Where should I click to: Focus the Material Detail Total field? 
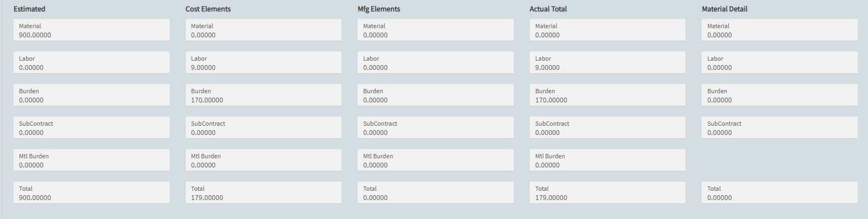tap(779, 193)
